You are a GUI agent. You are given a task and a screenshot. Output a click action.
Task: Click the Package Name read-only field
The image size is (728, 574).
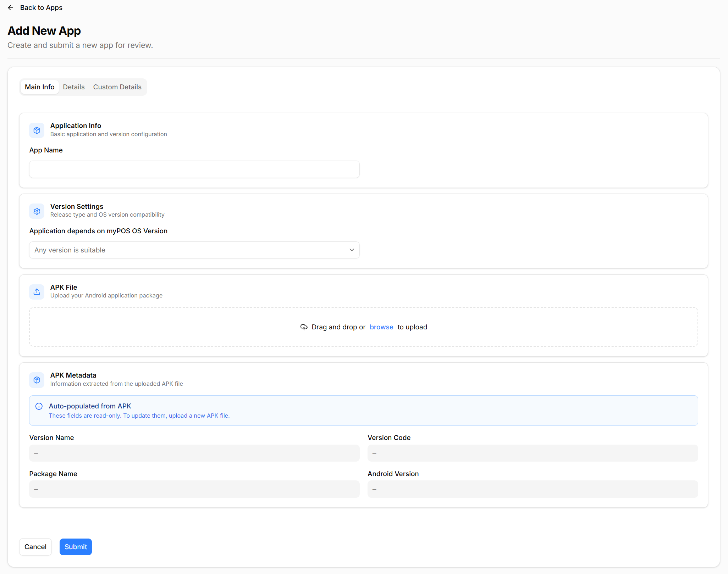coord(194,489)
